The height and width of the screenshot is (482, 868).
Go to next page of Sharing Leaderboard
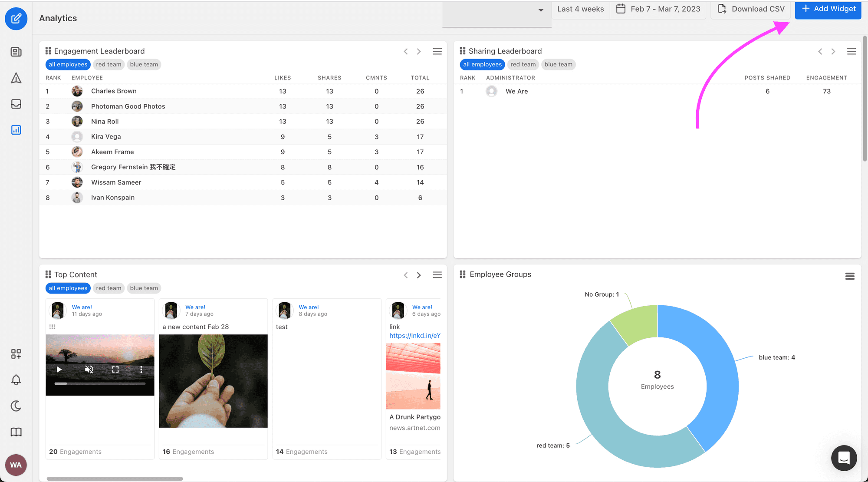tap(833, 51)
